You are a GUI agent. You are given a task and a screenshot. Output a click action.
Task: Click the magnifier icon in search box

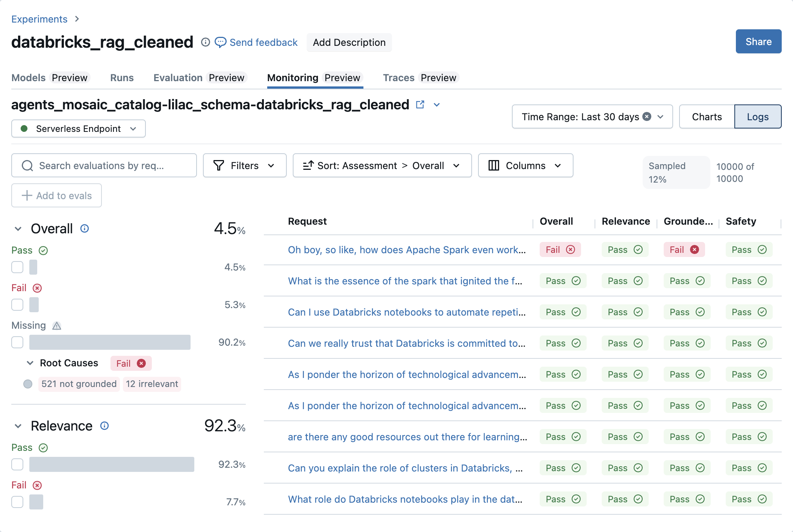(27, 166)
